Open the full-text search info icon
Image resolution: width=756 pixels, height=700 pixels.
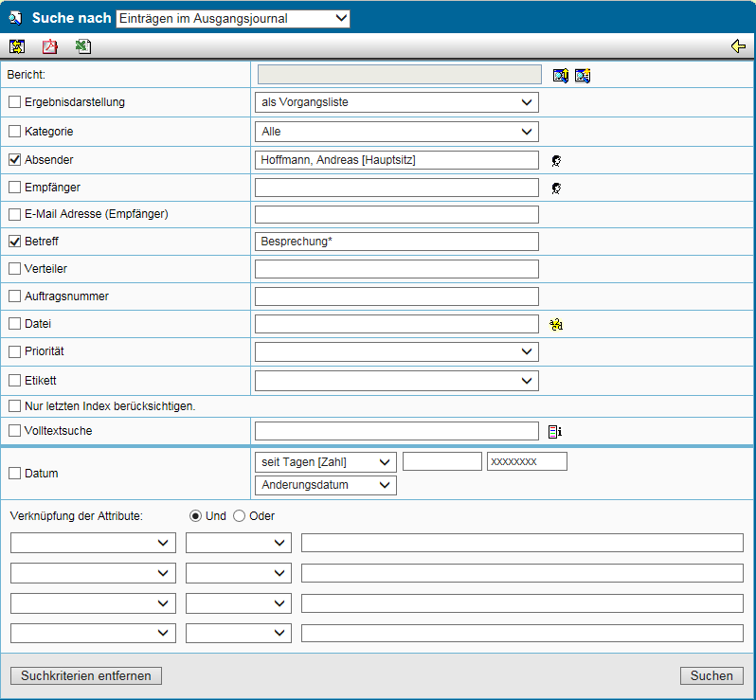[555, 432]
